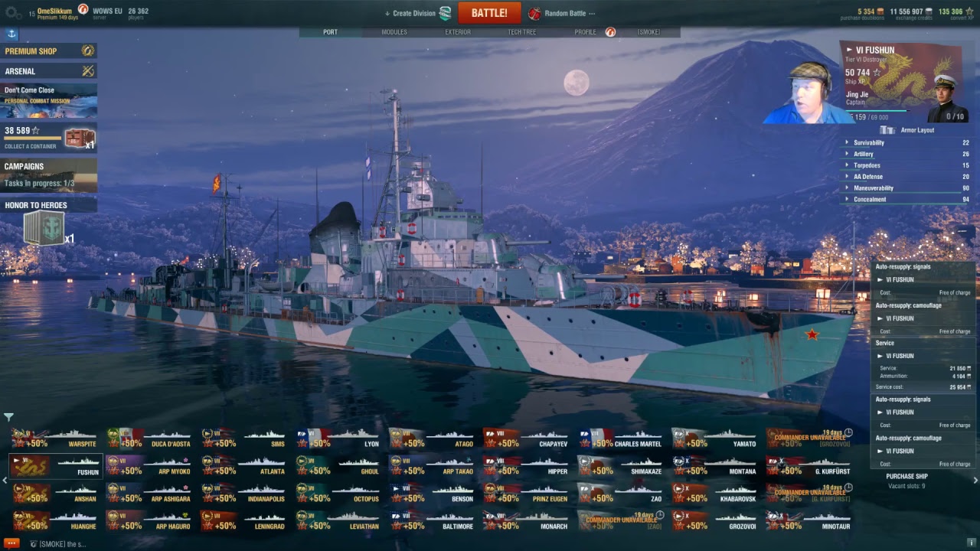Select the Atago cruiser
Viewport: 980px width, 551px height.
(431, 439)
